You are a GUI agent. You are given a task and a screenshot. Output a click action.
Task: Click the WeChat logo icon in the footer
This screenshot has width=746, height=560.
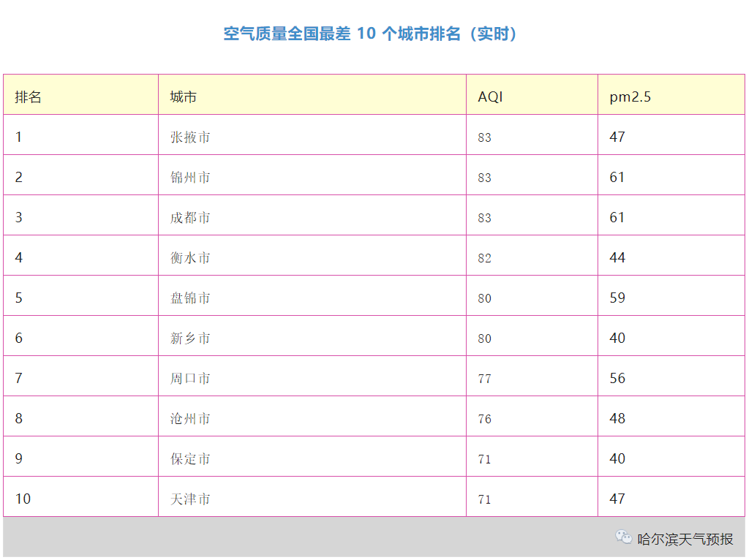(623, 537)
